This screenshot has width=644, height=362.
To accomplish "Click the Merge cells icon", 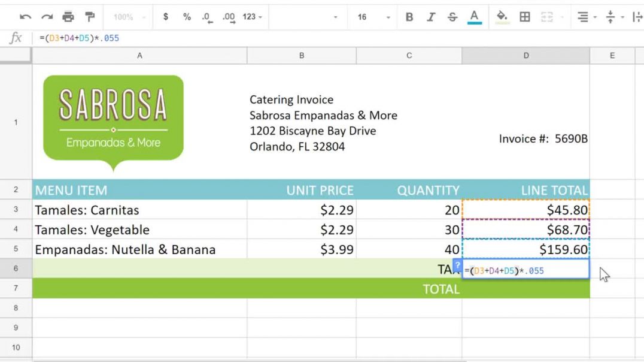I will click(x=546, y=17).
